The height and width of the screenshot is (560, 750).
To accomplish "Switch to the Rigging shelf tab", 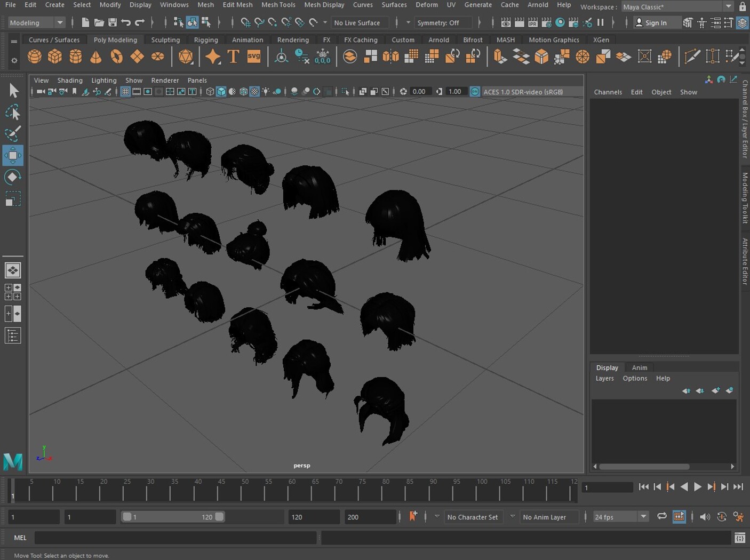I will (206, 40).
